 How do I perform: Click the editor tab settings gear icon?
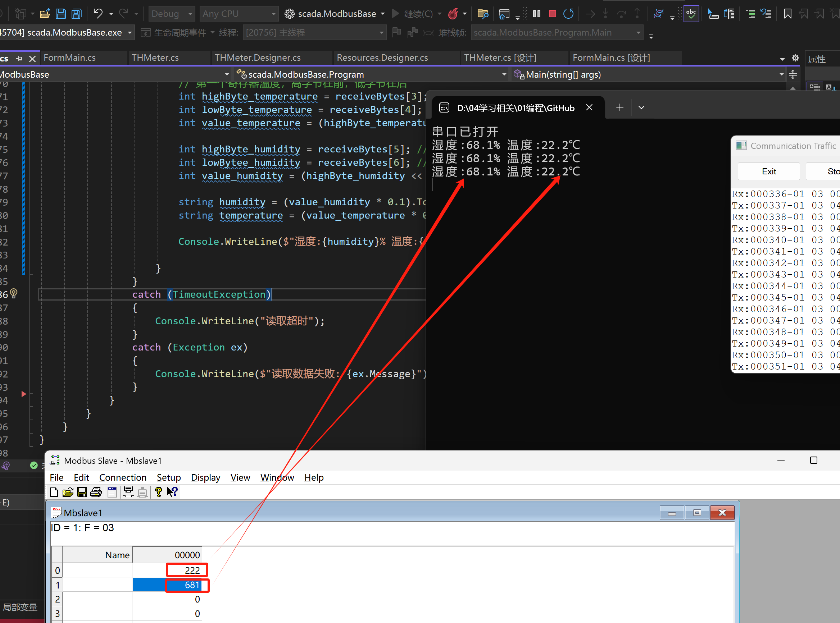[795, 58]
